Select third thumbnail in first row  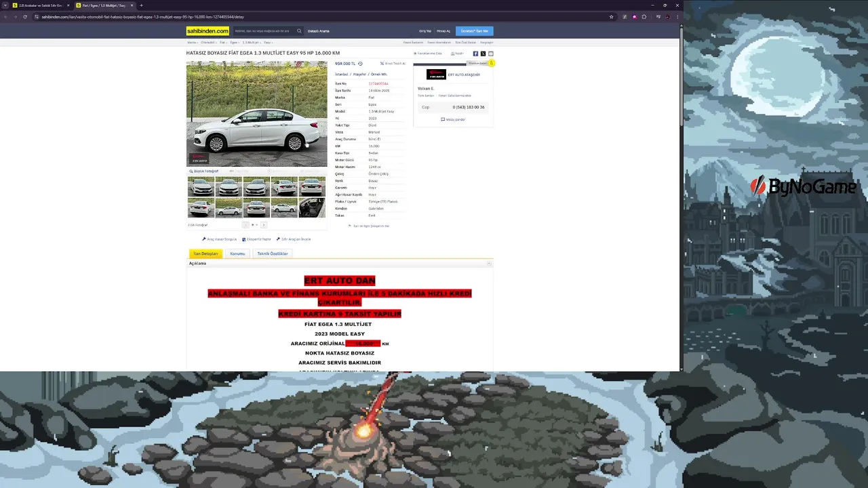pyautogui.click(x=256, y=187)
